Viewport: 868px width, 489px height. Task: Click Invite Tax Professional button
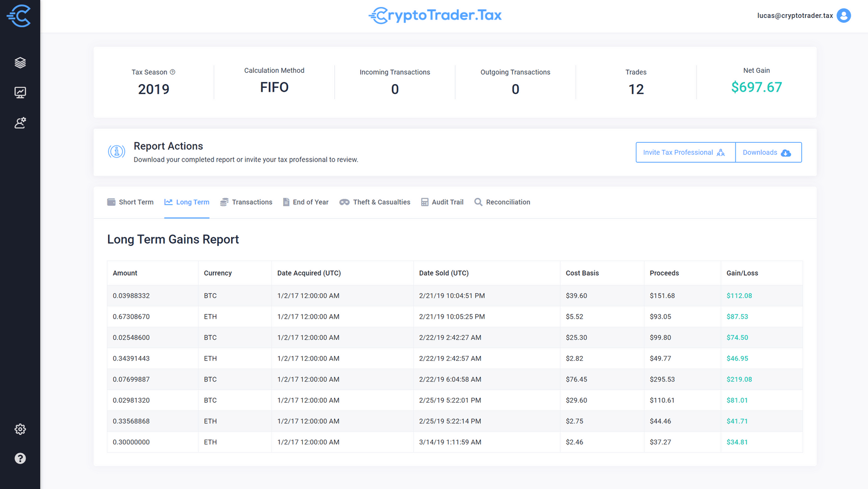(686, 153)
